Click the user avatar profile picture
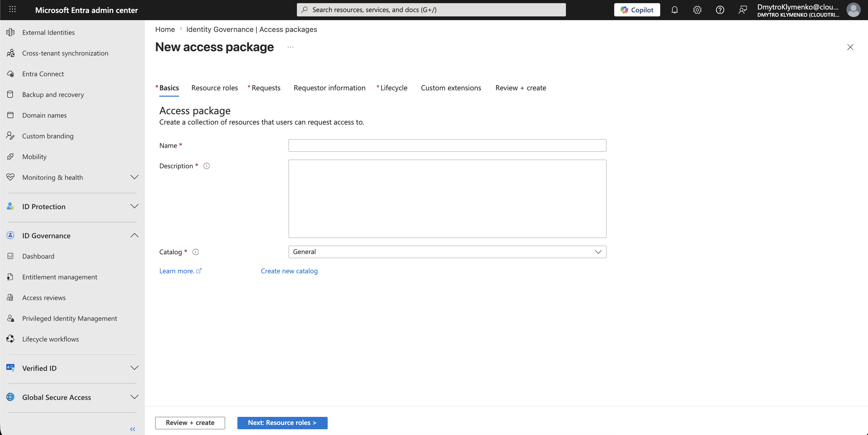Viewport: 868px width, 435px height. click(x=853, y=10)
